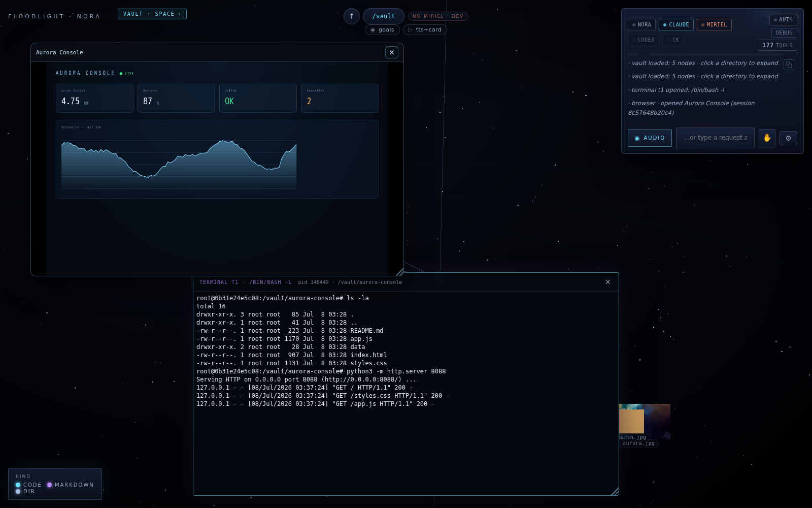The height and width of the screenshot is (508, 812).
Task: Click the CODE legend swatch
Action: (18, 485)
